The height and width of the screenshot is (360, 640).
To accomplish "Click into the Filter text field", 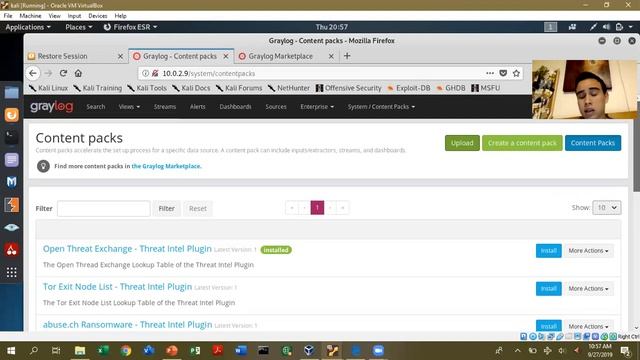I will [x=104, y=208].
